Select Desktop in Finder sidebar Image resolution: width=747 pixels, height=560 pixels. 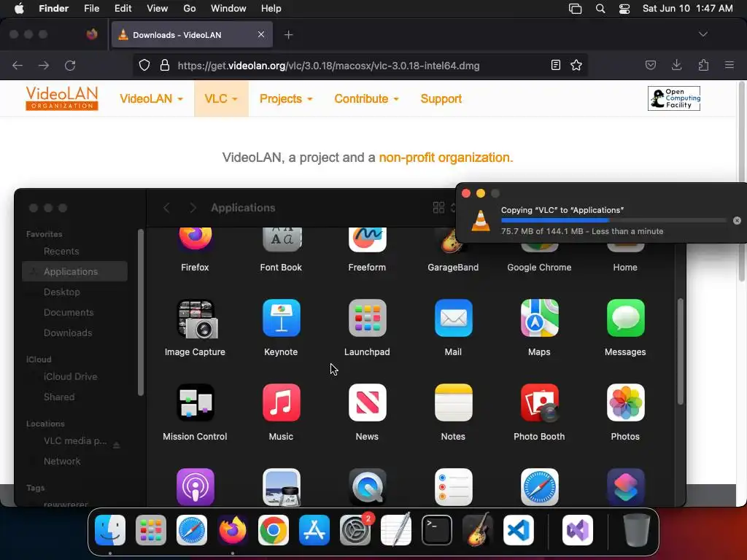click(62, 292)
